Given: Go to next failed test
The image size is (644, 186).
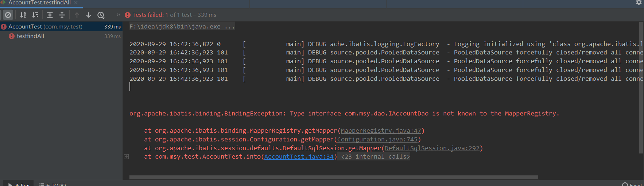Looking at the screenshot, I should point(89,15).
